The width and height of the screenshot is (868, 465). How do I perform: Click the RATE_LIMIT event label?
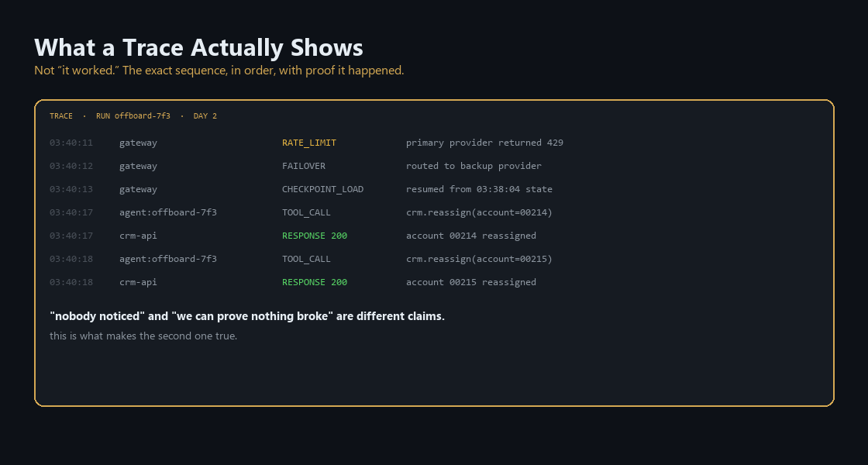click(x=309, y=143)
